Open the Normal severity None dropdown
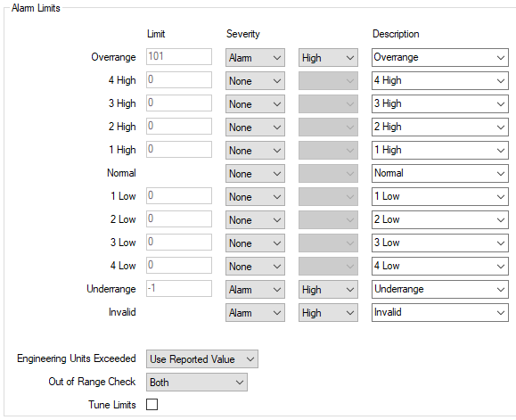The image size is (516, 420). 255,174
